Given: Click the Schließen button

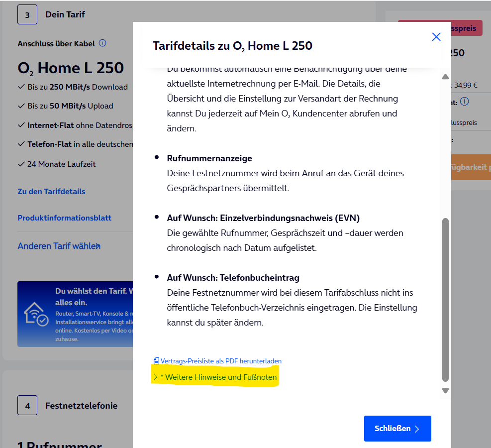Looking at the screenshot, I should [397, 429].
